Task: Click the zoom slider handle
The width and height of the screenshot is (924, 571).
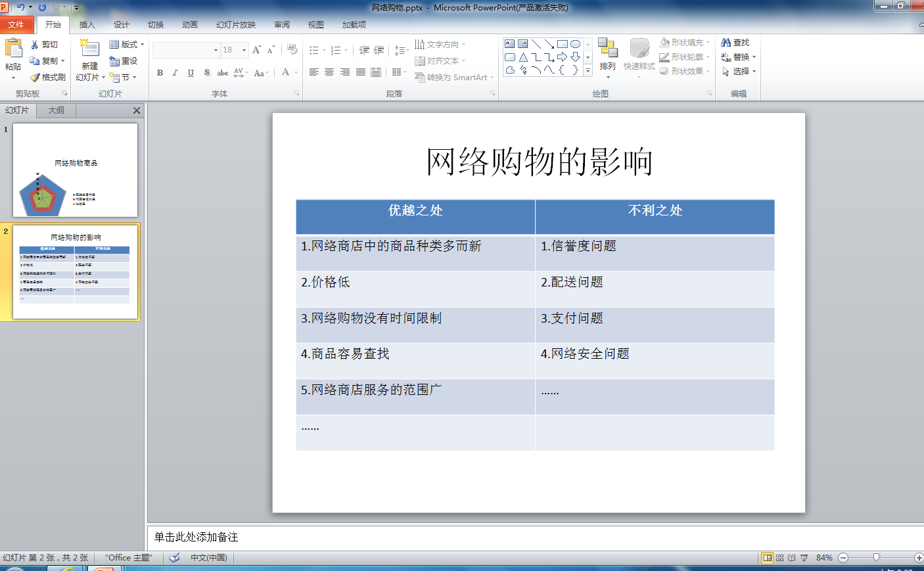Action: tap(876, 558)
